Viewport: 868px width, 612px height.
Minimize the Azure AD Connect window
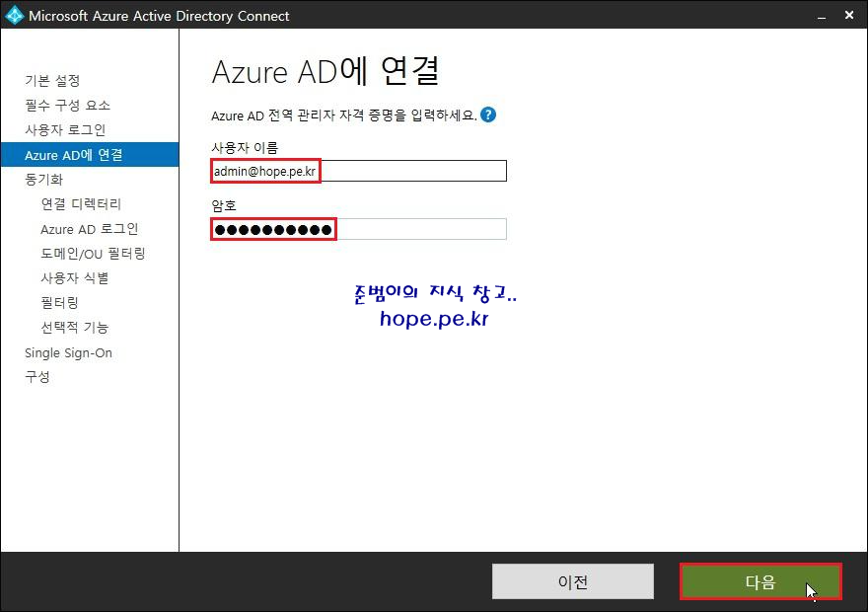click(822, 16)
